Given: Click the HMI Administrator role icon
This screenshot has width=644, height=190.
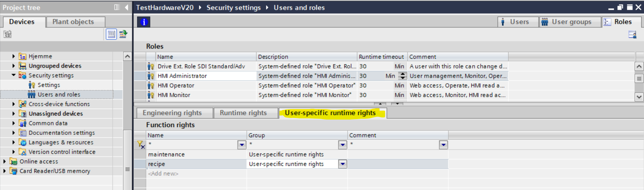Looking at the screenshot, I should pos(151,76).
